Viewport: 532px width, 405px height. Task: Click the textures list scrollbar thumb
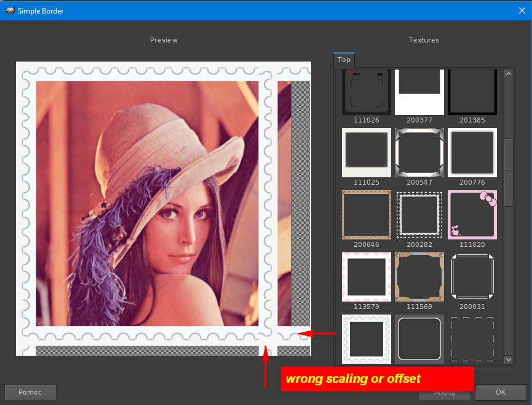coord(508,172)
